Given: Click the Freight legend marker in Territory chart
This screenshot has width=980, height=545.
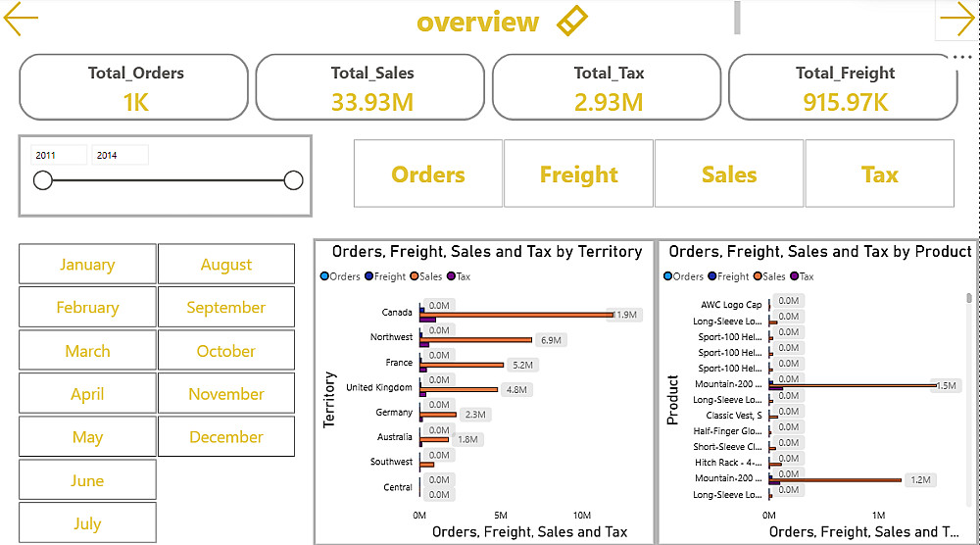Looking at the screenshot, I should [x=368, y=276].
